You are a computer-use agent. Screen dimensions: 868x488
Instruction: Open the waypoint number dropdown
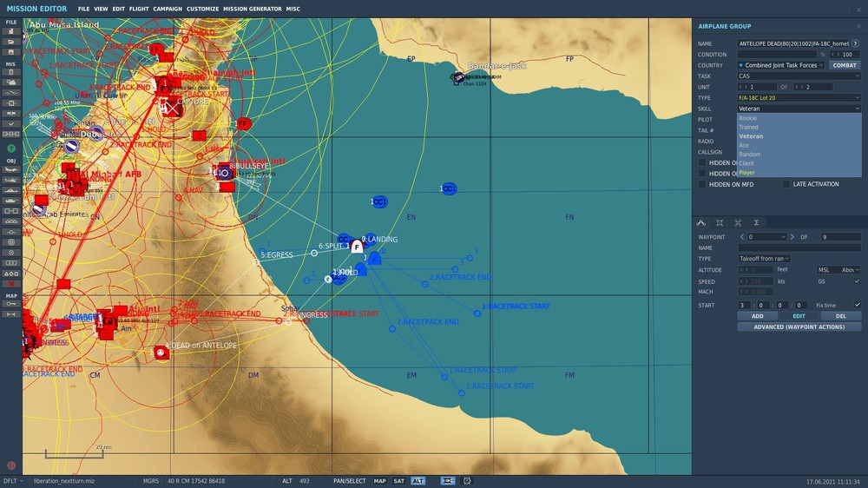pos(766,236)
